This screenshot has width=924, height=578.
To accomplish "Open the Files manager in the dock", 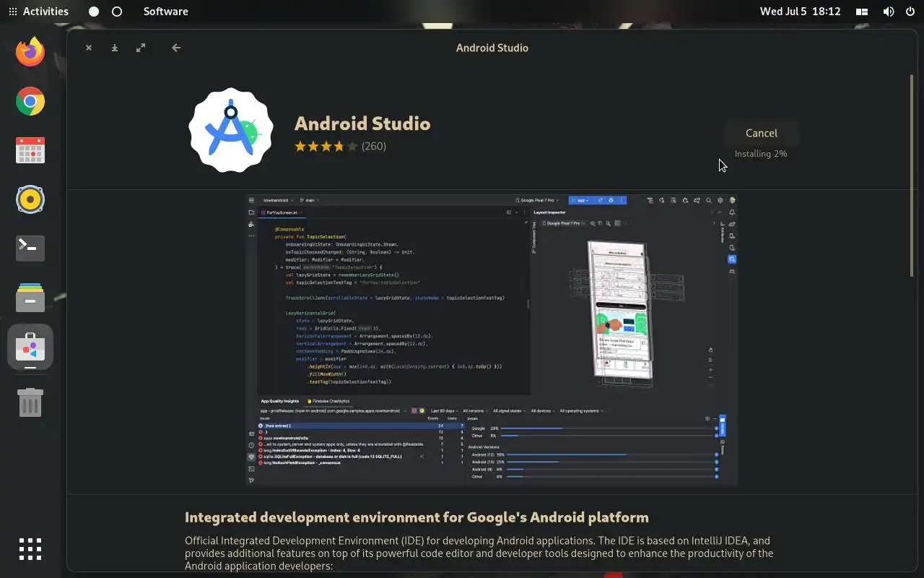I will pos(30,298).
